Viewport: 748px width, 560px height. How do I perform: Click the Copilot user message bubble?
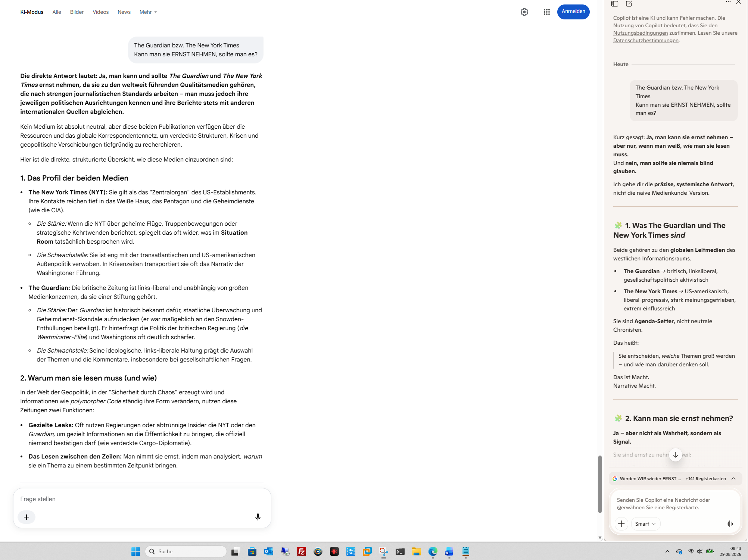tap(683, 100)
